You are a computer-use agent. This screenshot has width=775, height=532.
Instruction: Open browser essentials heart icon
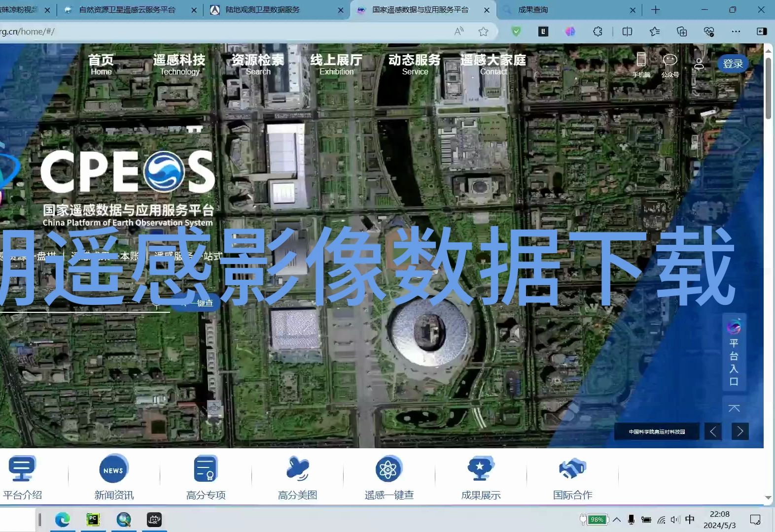click(709, 32)
